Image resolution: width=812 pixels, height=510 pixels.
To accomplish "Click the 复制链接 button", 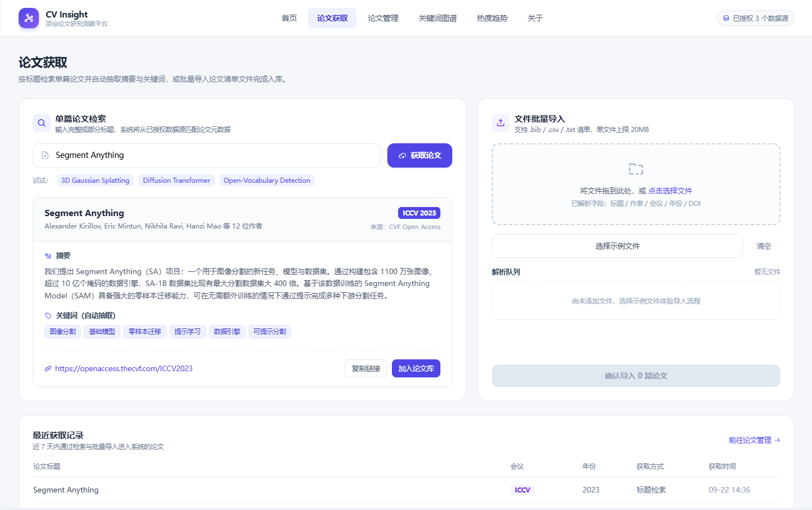I will point(366,368).
